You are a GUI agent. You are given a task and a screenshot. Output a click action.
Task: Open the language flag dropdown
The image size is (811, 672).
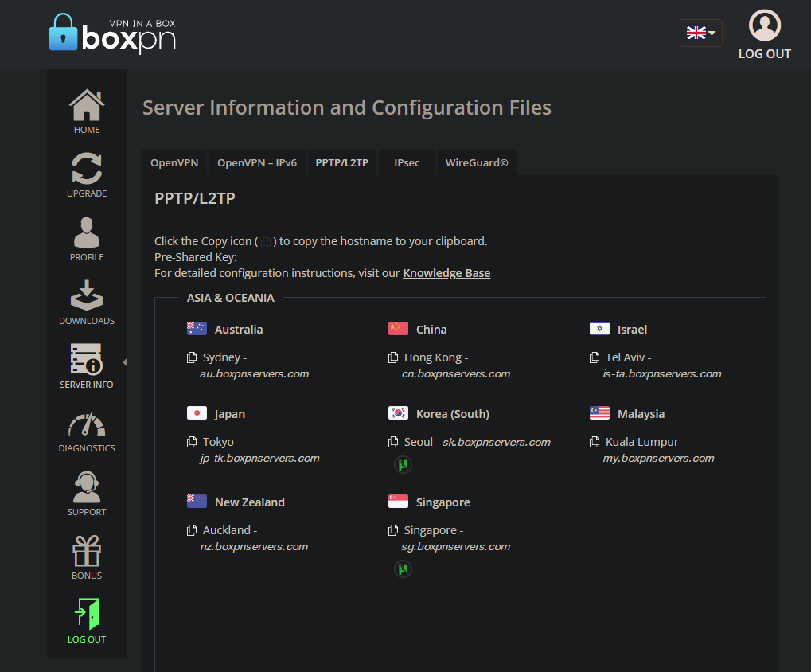pyautogui.click(x=700, y=33)
